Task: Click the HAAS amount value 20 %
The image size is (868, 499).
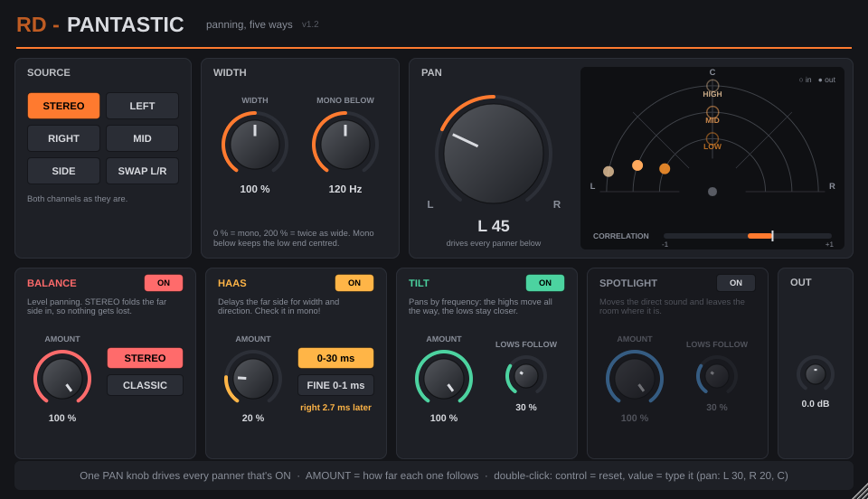Action: 253,419
